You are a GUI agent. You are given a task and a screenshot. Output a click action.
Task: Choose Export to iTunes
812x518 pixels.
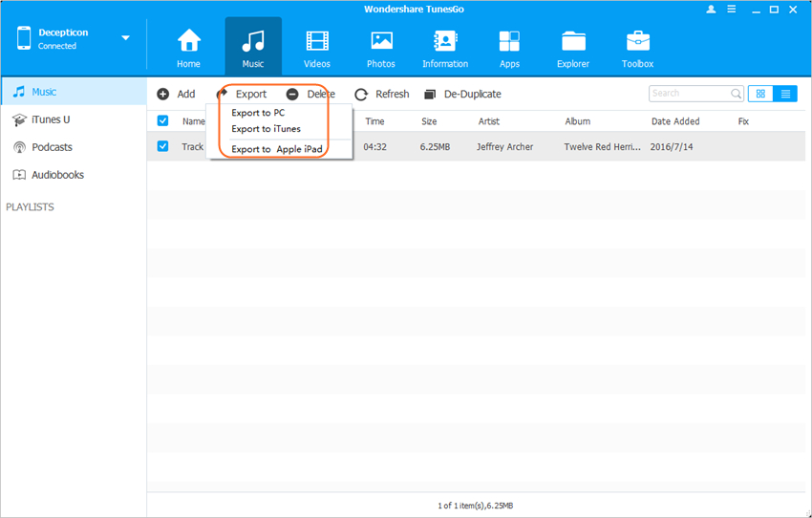click(267, 128)
